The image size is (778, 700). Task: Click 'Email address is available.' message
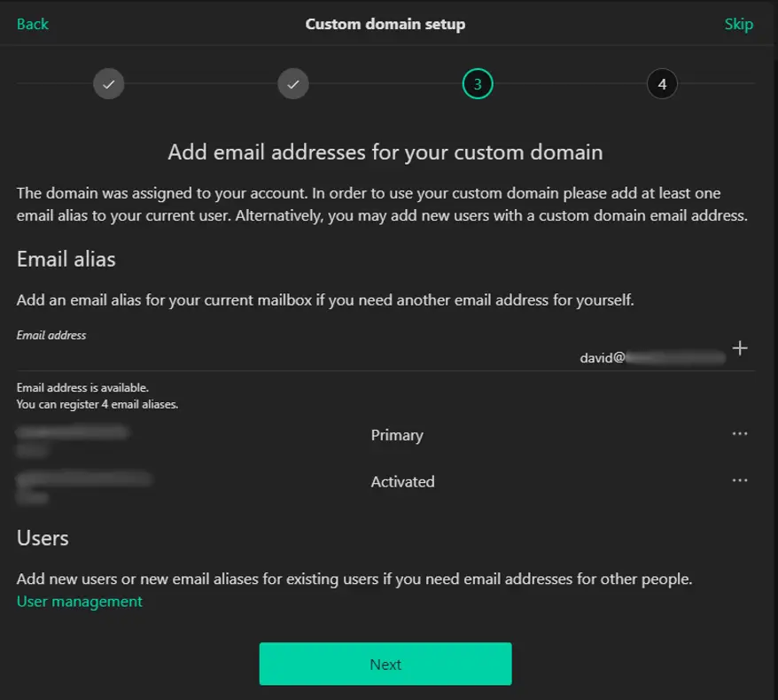click(82, 387)
